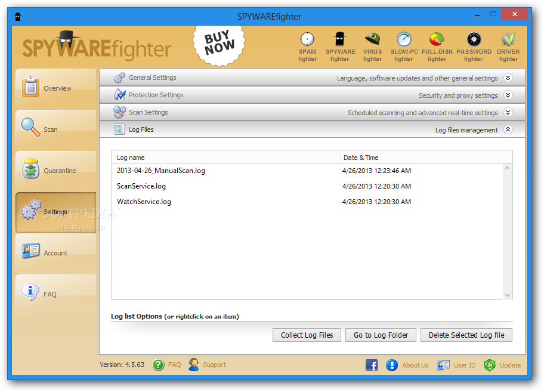The image size is (544, 392).
Task: Go to the Overview section
Action: point(56,88)
